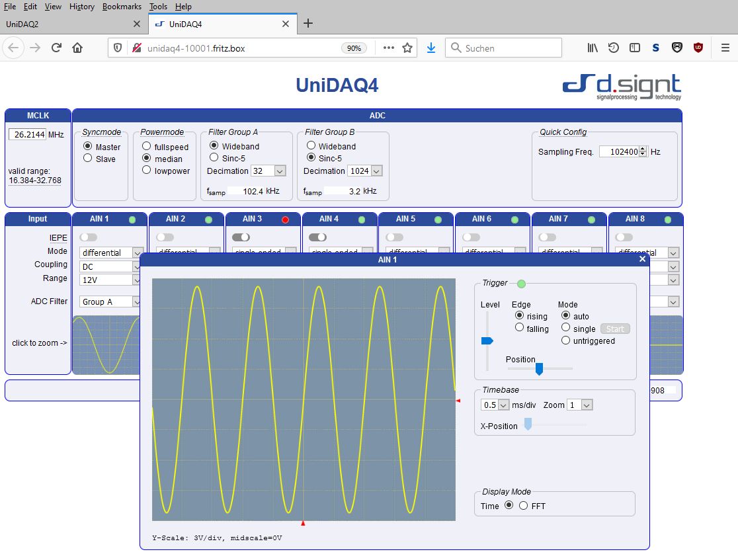Click the AIN 1 green status indicator
738x560 pixels.
(132, 220)
